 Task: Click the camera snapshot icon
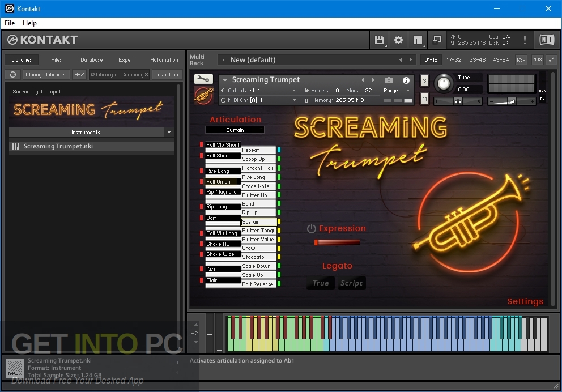[x=389, y=80]
